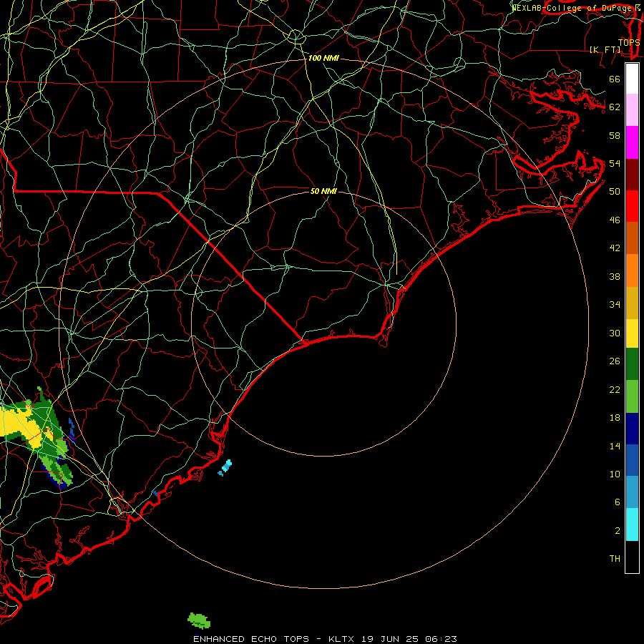Click legend value '54'
This screenshot has width=644, height=644.
(x=615, y=163)
